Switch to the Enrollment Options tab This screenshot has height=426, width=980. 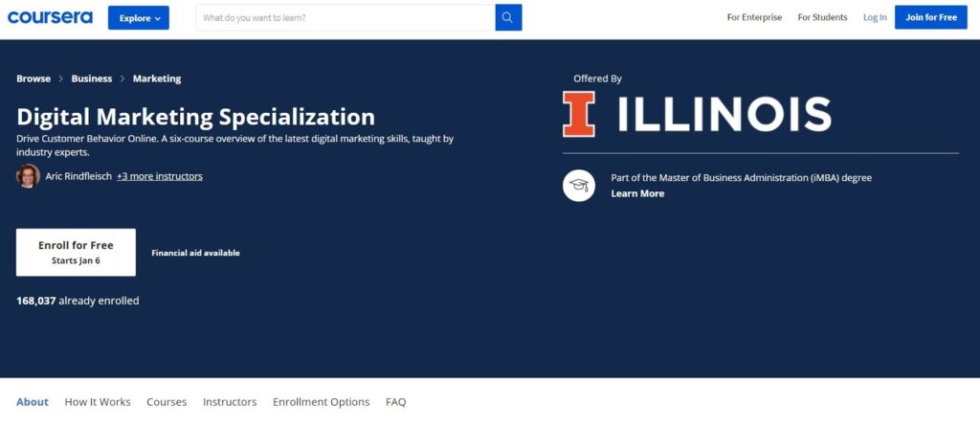point(322,402)
